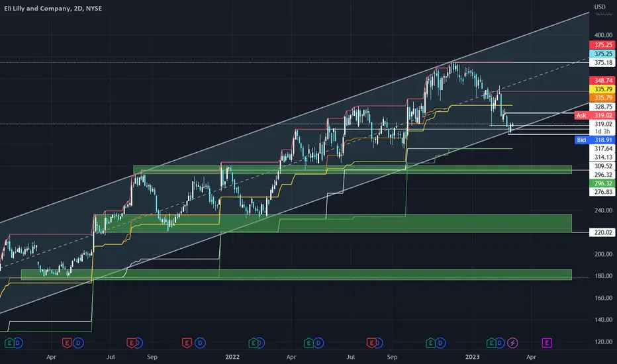The image size is (617, 364).
Task: Select the cyan 375.25 price label
Action: click(x=602, y=54)
